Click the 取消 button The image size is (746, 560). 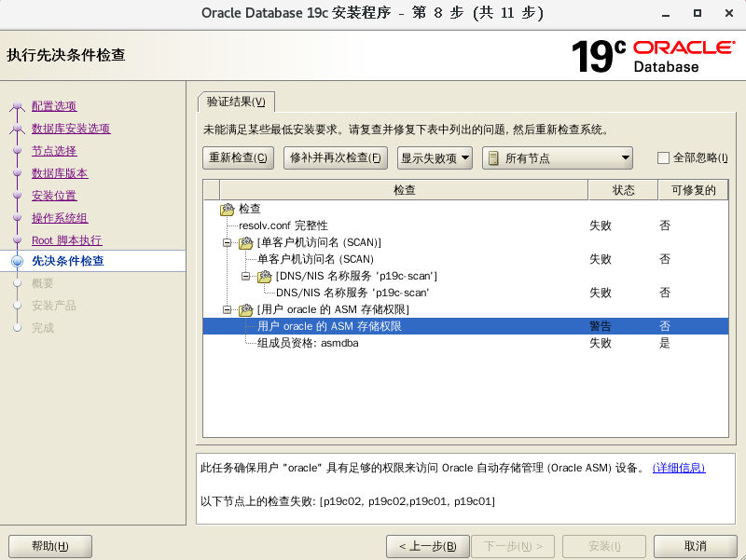coord(695,546)
